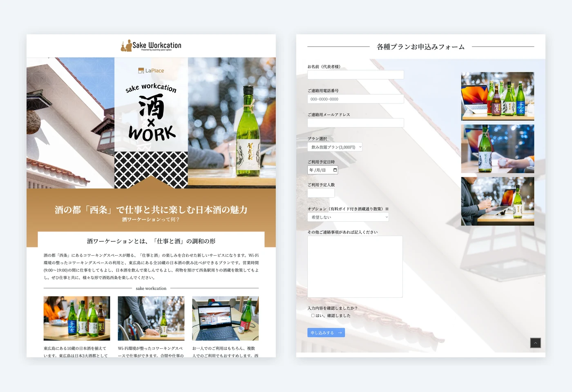Focus the ご連絡用電話番号 input field

click(355, 99)
